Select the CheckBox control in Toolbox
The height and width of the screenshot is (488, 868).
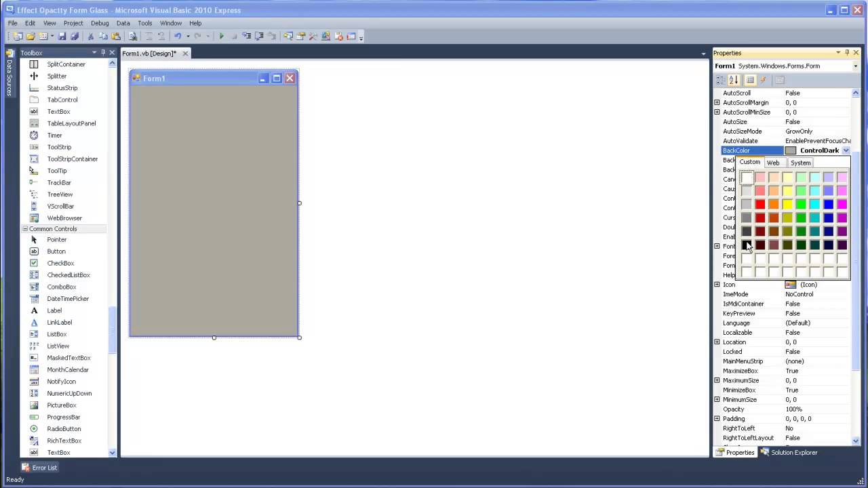pyautogui.click(x=60, y=263)
